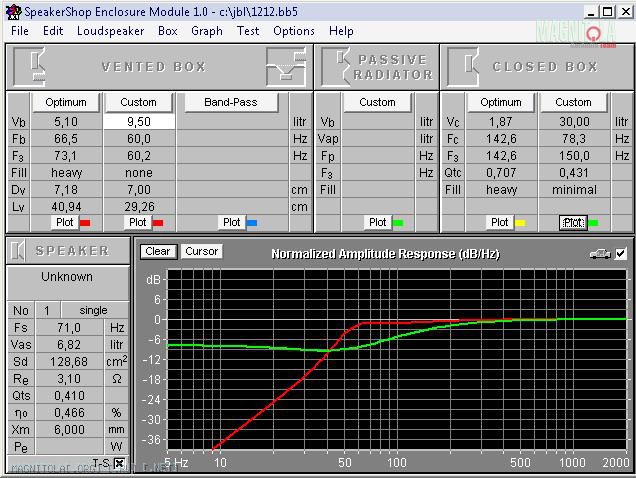The image size is (636, 478).
Task: Click the red swatch beside vented Optimum Plot
Action: (x=85, y=223)
